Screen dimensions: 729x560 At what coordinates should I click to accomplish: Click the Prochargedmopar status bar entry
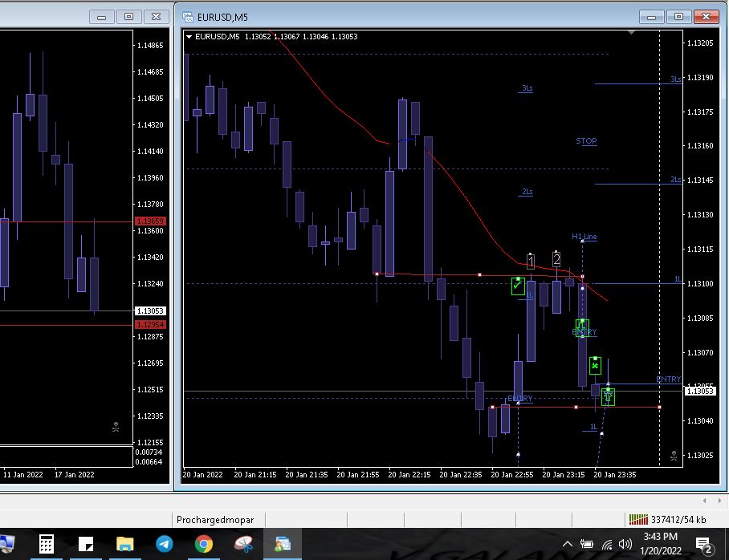tap(215, 520)
